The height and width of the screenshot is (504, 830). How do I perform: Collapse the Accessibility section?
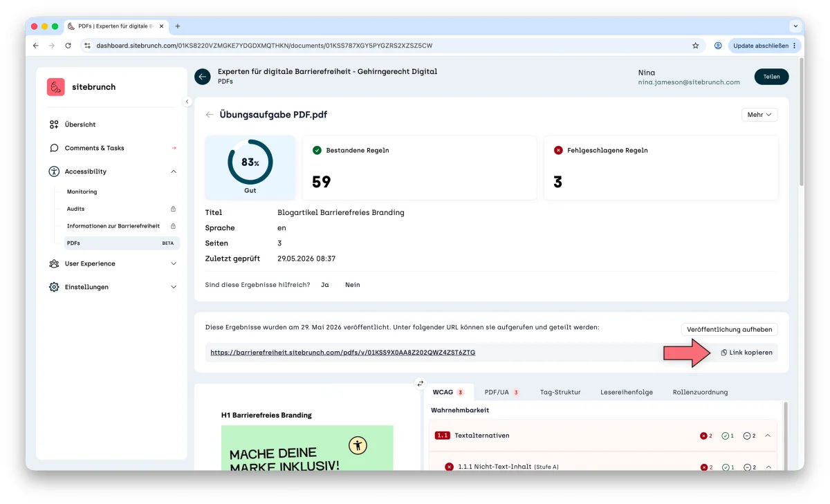(x=174, y=171)
